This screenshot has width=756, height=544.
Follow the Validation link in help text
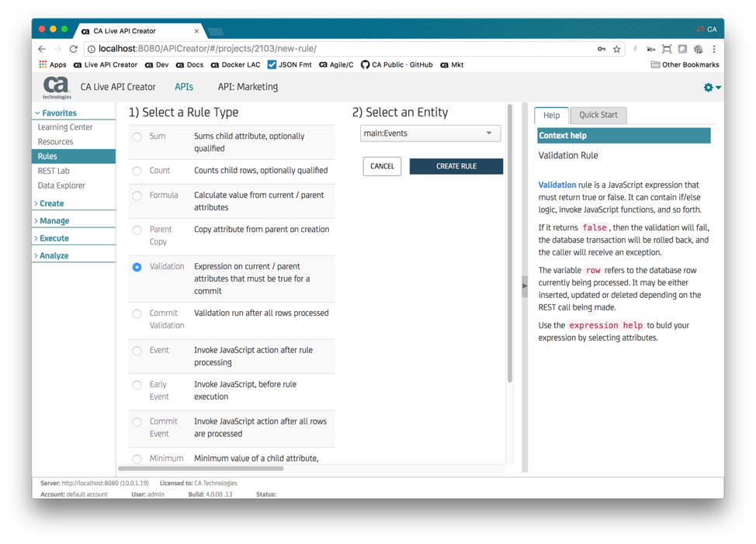[557, 185]
